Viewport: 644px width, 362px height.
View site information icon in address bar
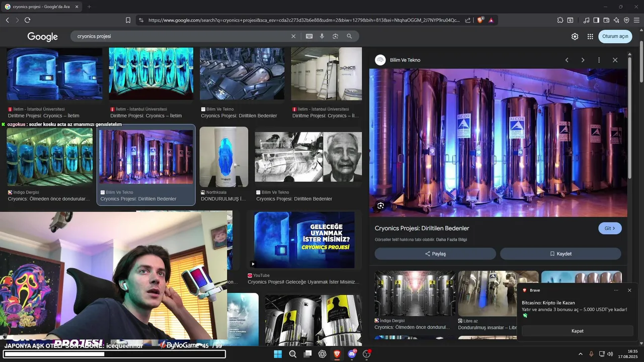pyautogui.click(x=141, y=20)
